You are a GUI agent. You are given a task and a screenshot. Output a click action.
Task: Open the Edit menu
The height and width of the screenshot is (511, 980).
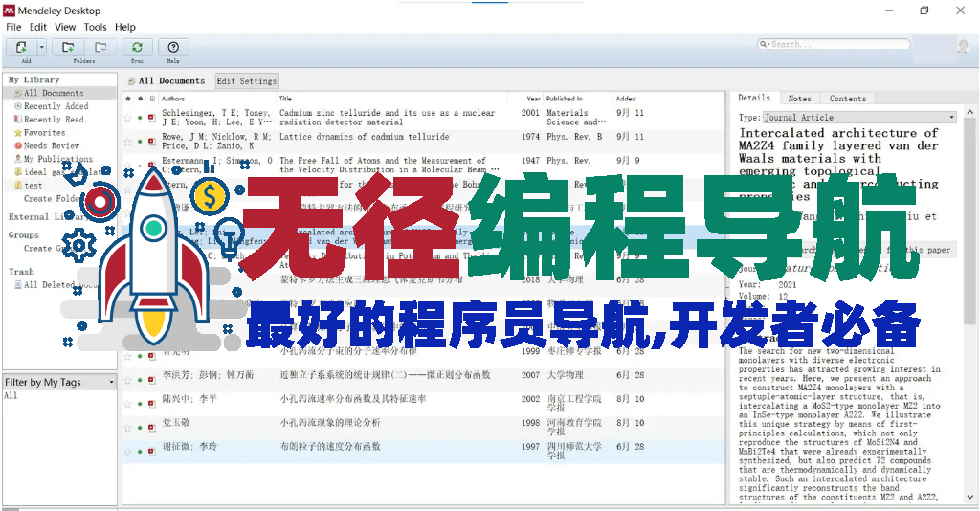point(38,27)
